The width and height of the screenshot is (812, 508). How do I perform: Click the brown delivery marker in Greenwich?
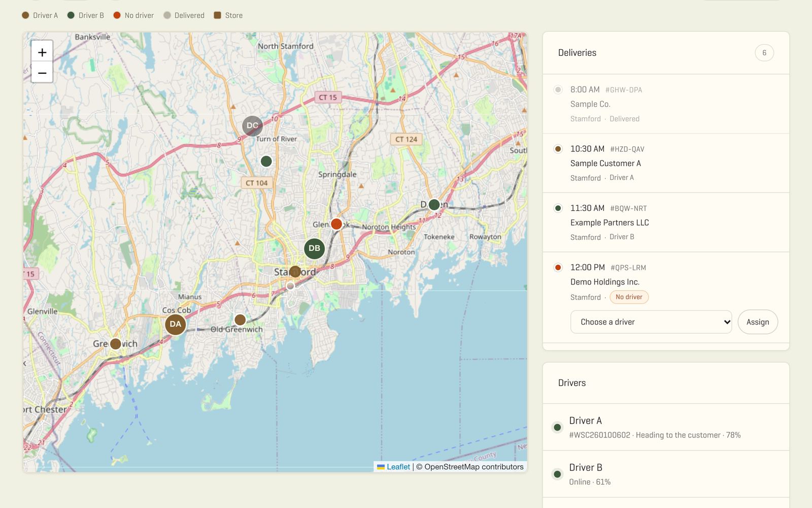tap(116, 344)
